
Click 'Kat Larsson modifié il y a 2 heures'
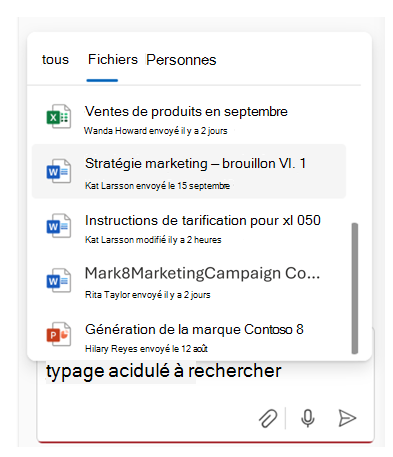(153, 240)
